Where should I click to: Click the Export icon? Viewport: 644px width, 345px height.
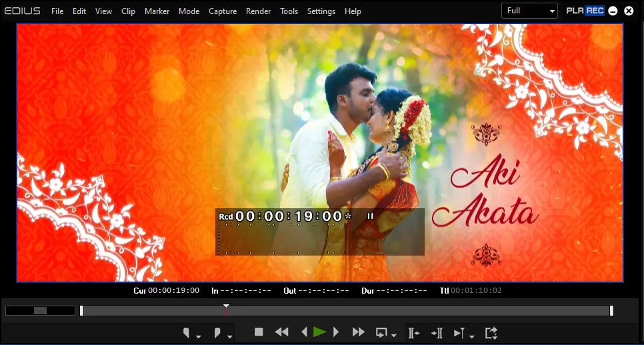tap(491, 333)
